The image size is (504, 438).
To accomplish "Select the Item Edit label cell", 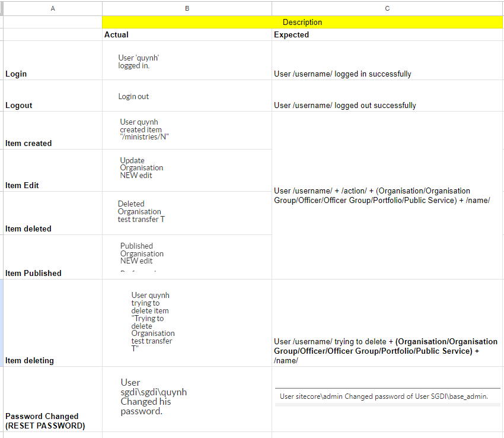I will [53, 170].
